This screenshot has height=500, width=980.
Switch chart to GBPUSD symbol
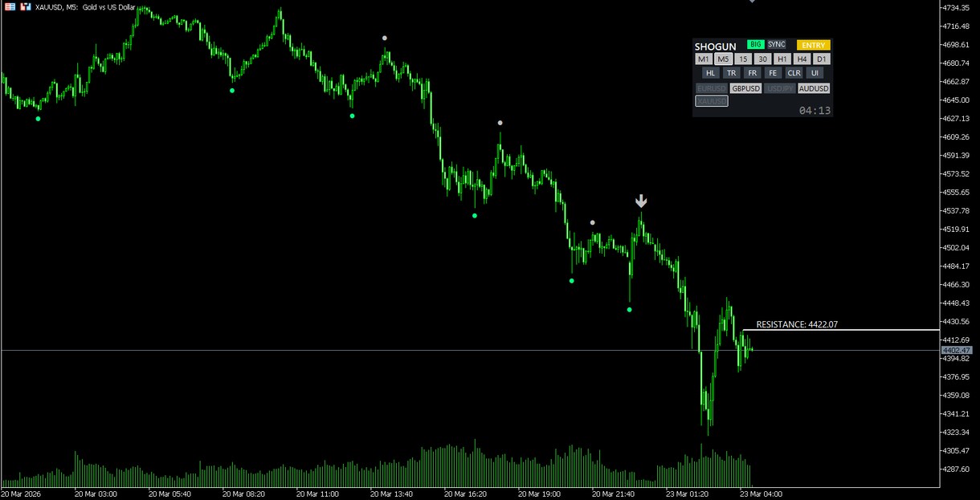tap(745, 88)
